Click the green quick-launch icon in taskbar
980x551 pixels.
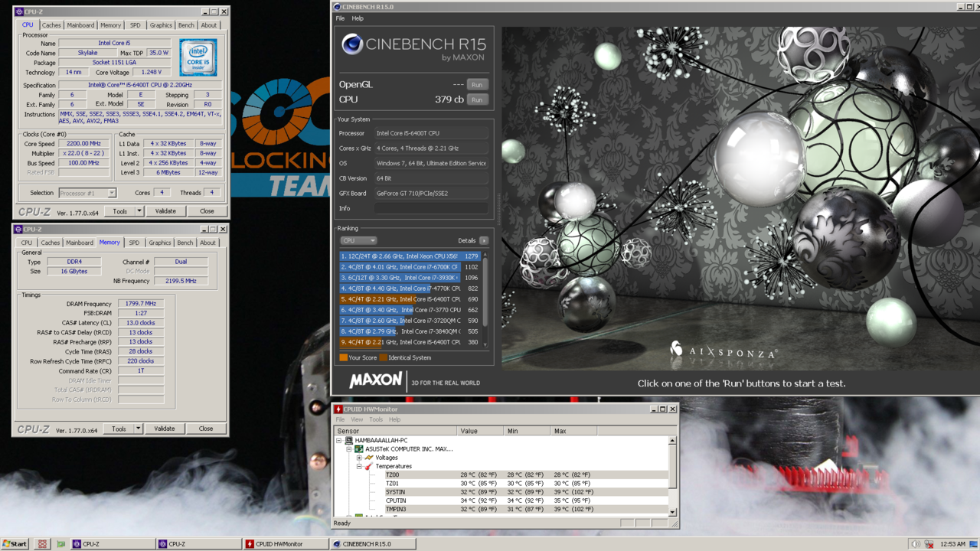[x=60, y=544]
